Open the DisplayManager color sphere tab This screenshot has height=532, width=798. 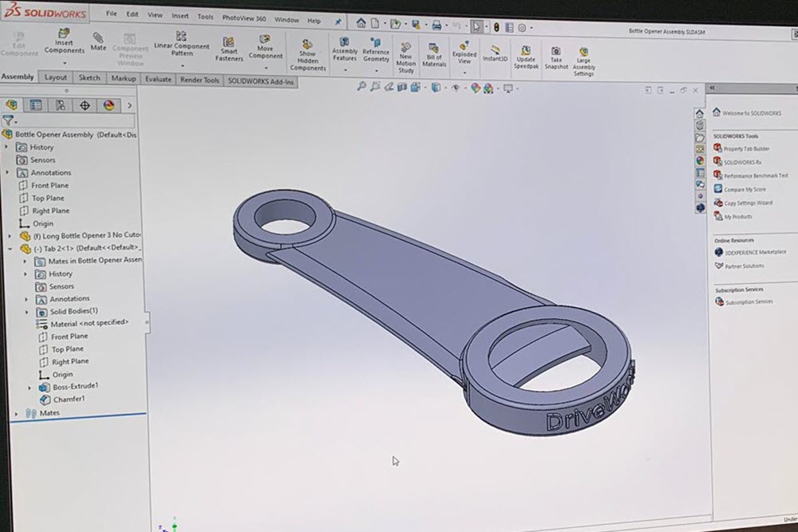(x=109, y=105)
